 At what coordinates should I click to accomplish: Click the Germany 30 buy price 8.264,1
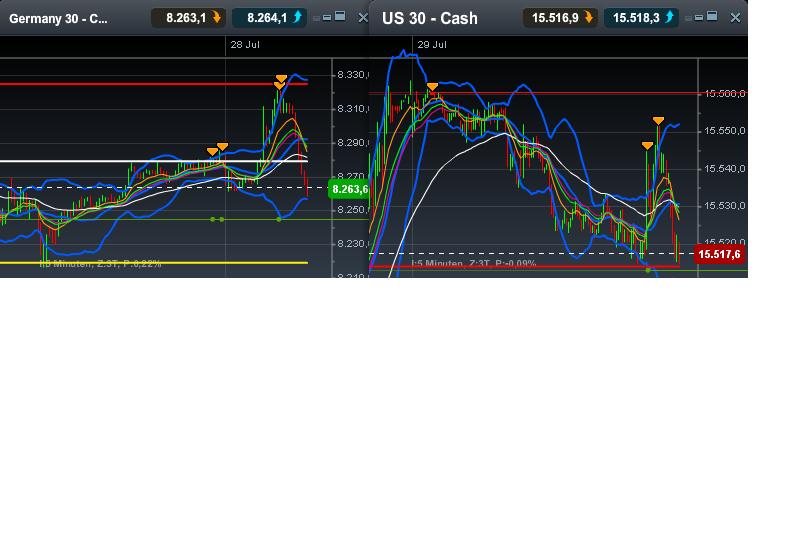coord(269,18)
